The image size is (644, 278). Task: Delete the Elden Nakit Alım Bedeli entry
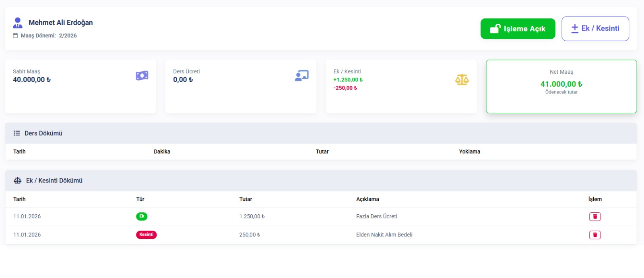pos(594,235)
